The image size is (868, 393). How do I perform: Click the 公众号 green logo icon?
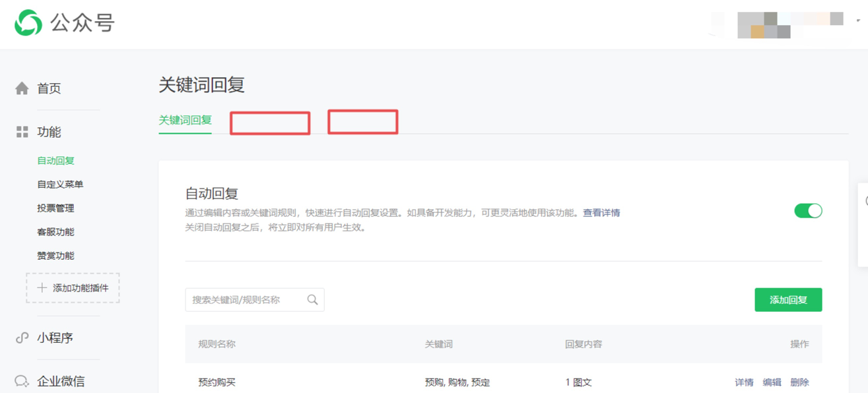click(x=28, y=23)
